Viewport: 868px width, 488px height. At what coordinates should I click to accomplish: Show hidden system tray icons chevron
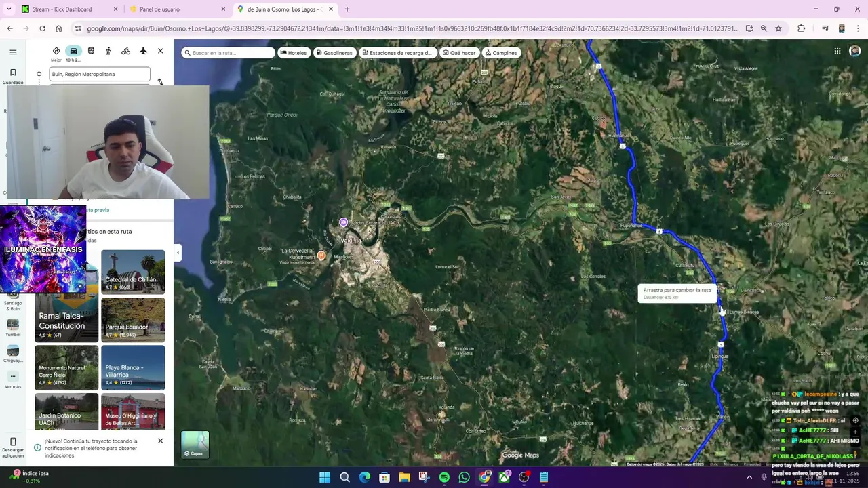[x=749, y=477]
